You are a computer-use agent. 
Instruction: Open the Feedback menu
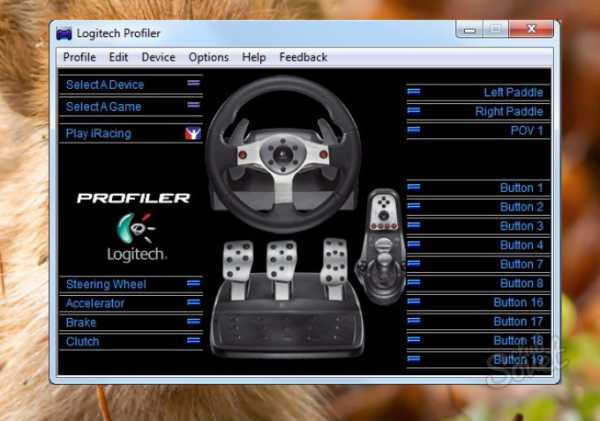[x=303, y=57]
